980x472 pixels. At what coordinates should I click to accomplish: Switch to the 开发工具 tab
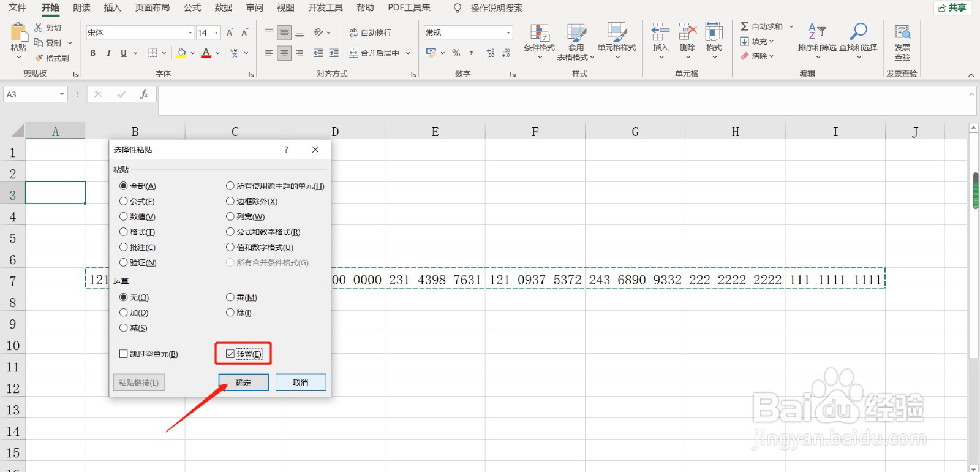click(325, 8)
